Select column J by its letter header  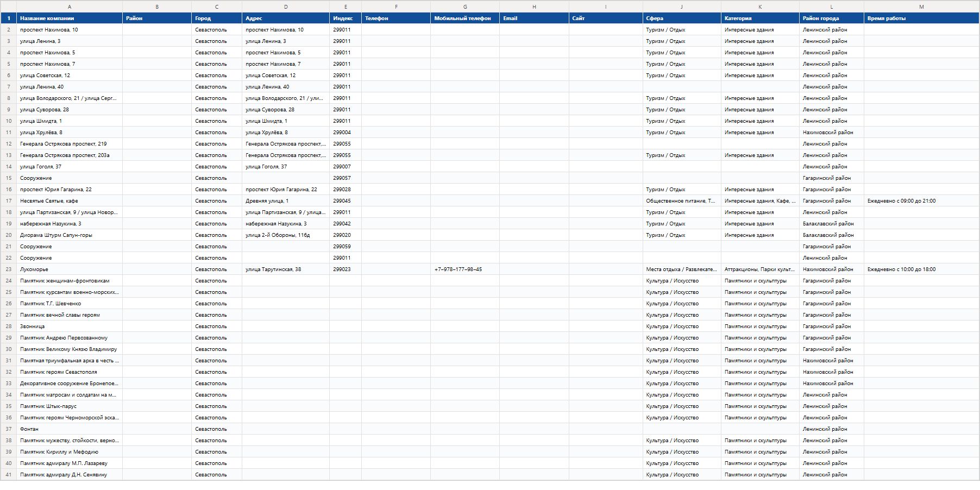tap(682, 7)
